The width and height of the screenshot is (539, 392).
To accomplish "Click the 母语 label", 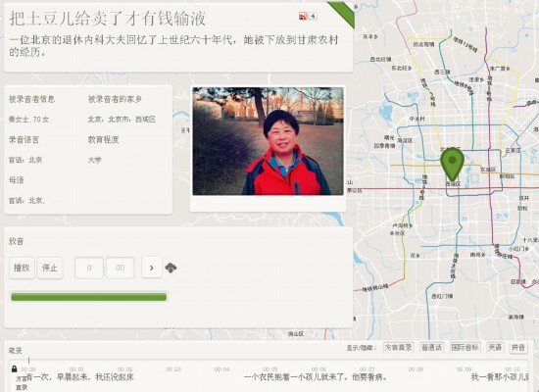I will [x=16, y=180].
